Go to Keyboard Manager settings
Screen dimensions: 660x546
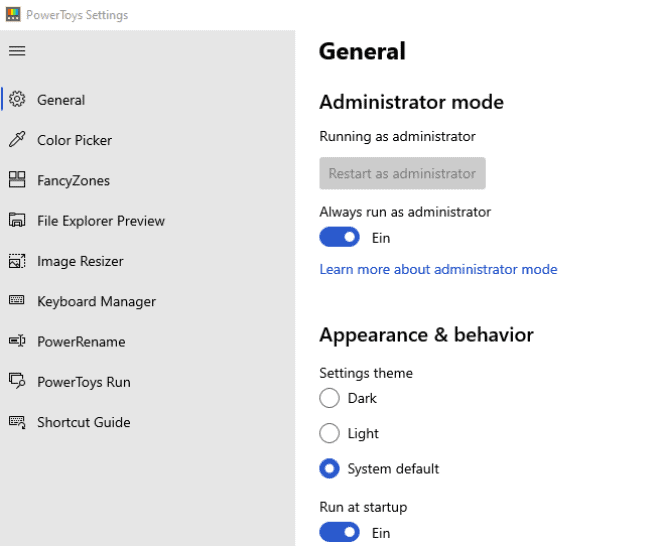click(96, 301)
